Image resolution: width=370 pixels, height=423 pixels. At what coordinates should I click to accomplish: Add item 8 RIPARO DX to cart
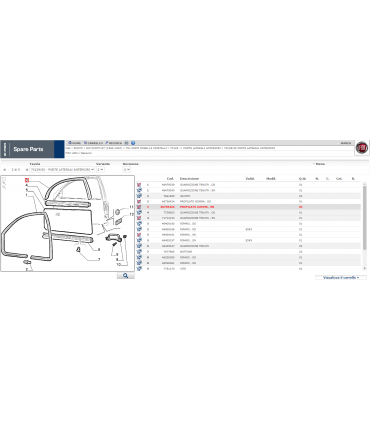click(x=139, y=257)
